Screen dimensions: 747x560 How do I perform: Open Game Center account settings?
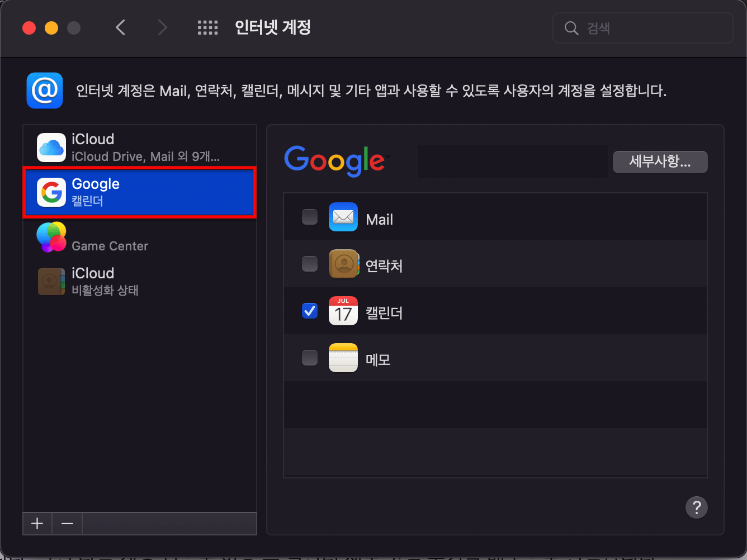coord(51,237)
